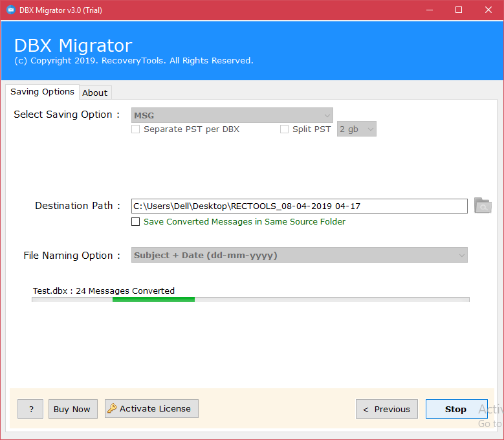Switch to the About tab
Image resolution: width=504 pixels, height=440 pixels.
pos(95,93)
